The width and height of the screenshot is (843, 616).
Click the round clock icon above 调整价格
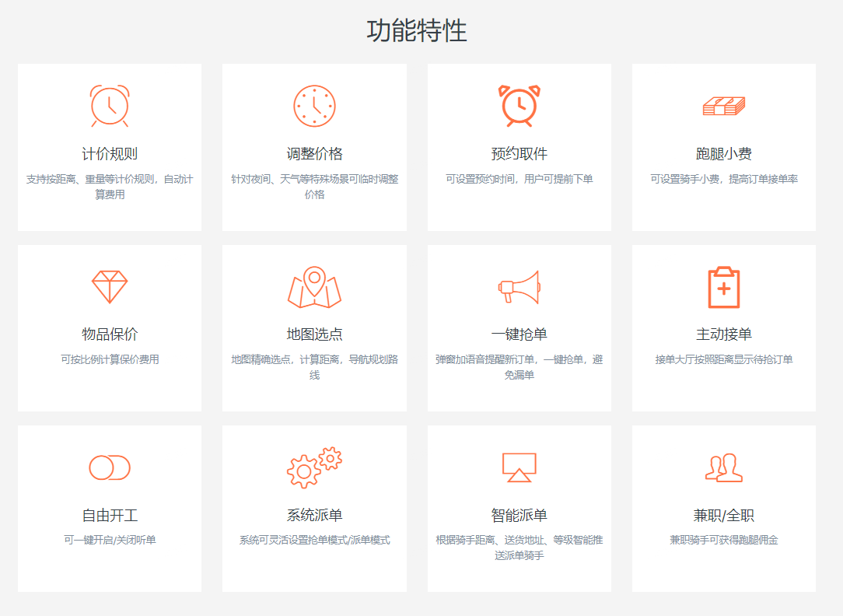click(314, 106)
